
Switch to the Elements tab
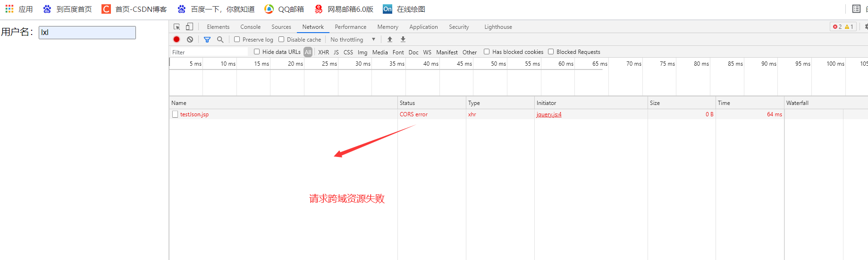[x=218, y=27]
